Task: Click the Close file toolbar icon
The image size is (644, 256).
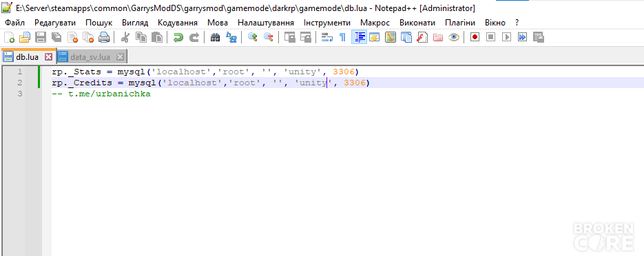Action: click(72, 38)
